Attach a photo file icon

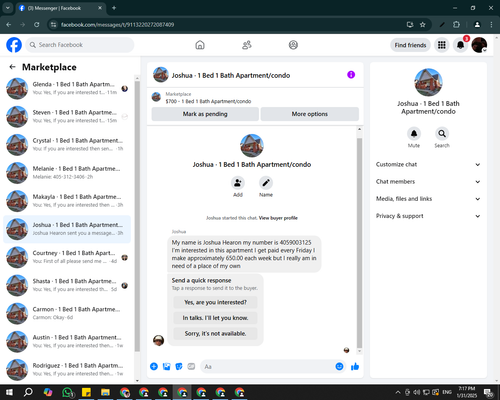point(166,367)
